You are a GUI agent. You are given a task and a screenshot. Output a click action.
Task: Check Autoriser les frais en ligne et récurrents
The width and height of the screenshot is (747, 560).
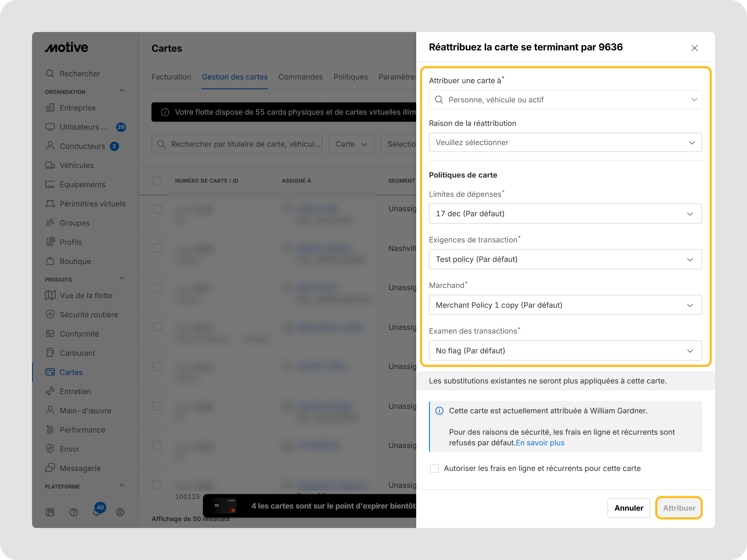(435, 469)
